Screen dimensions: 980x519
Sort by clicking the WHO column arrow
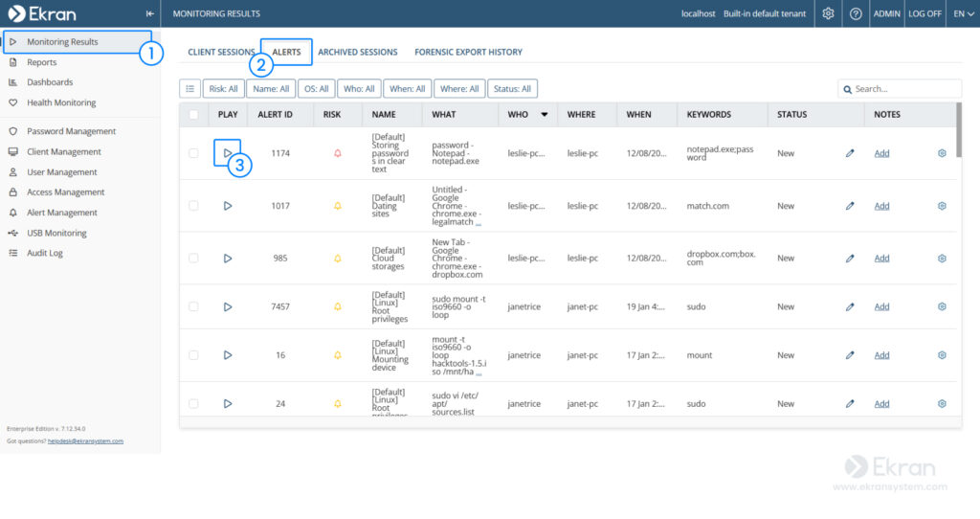pos(545,115)
